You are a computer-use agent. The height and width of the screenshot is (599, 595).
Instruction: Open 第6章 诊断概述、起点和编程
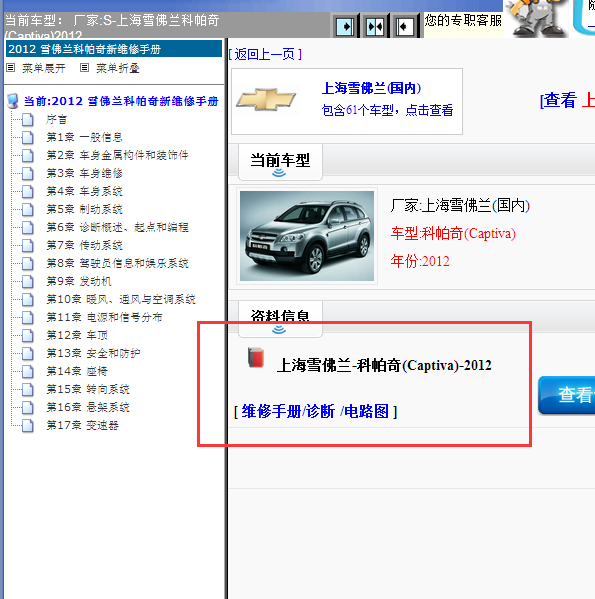click(117, 227)
